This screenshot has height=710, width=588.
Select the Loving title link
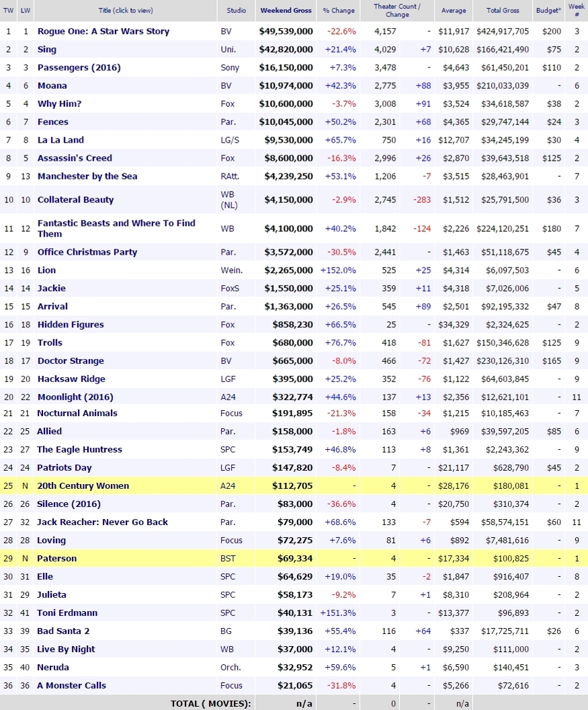51,540
